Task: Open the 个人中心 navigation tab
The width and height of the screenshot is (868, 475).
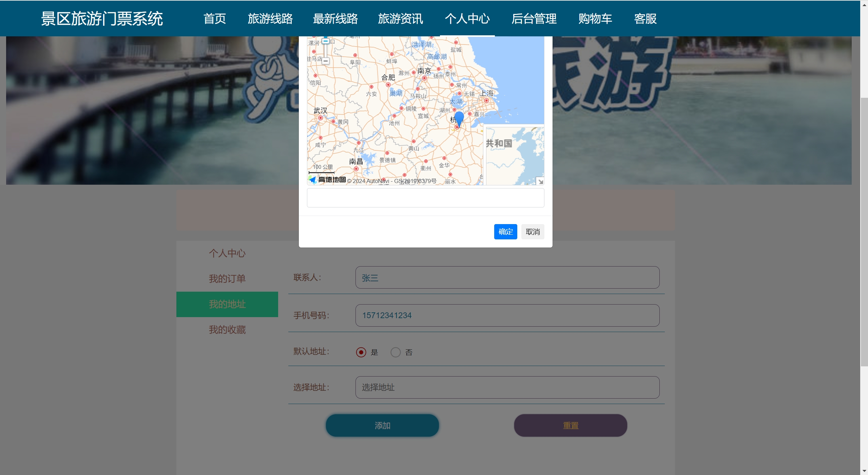Action: [x=467, y=19]
